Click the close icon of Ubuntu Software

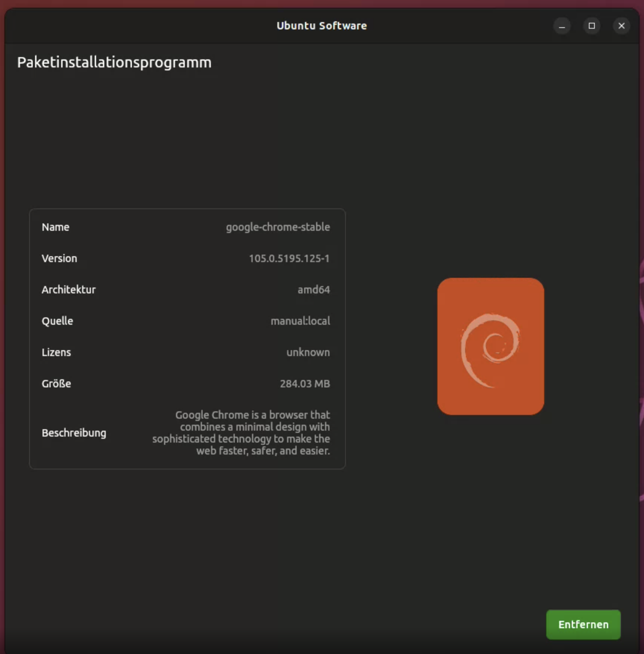click(x=621, y=26)
